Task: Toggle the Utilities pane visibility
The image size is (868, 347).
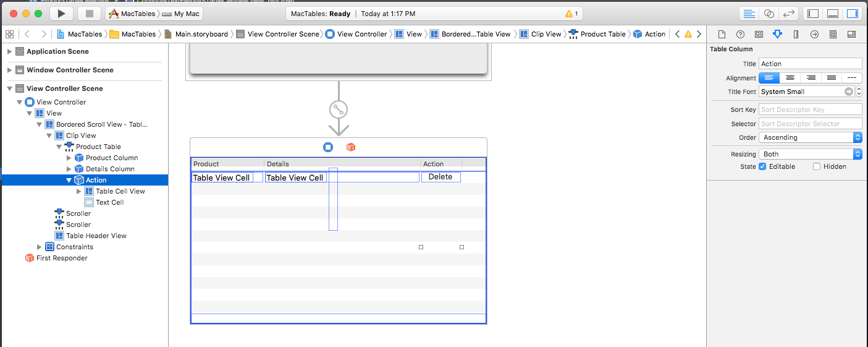Action: [x=853, y=13]
